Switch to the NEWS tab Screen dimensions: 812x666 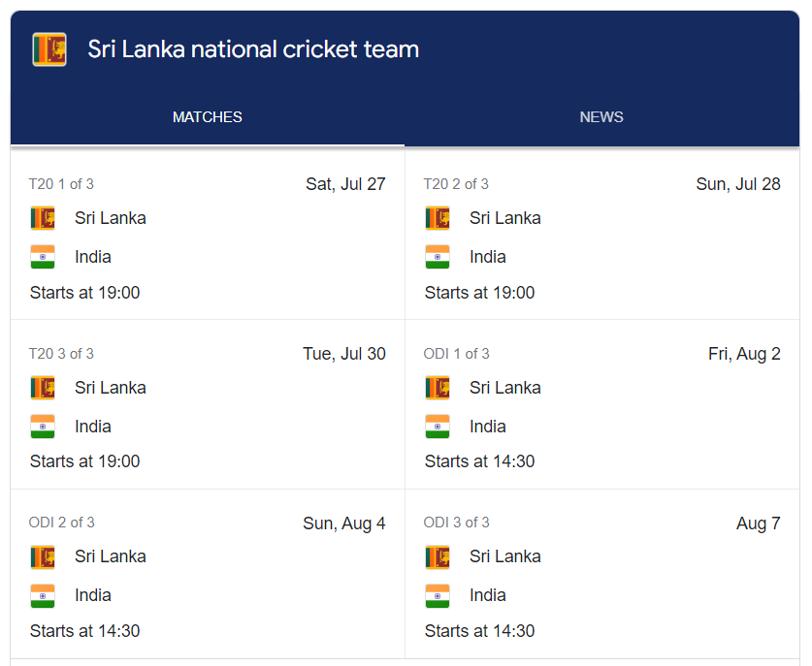click(601, 117)
